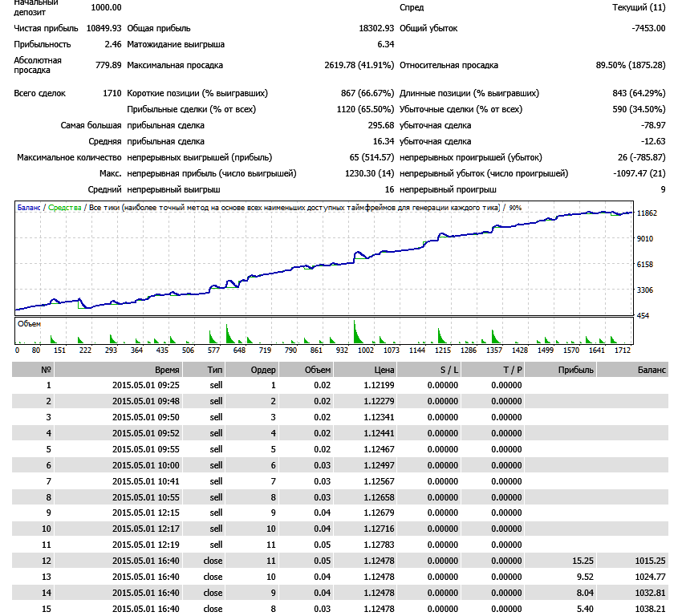Click max consecutive loss -1097.47 (21)
The height and width of the screenshot is (616, 678).
pyautogui.click(x=639, y=173)
